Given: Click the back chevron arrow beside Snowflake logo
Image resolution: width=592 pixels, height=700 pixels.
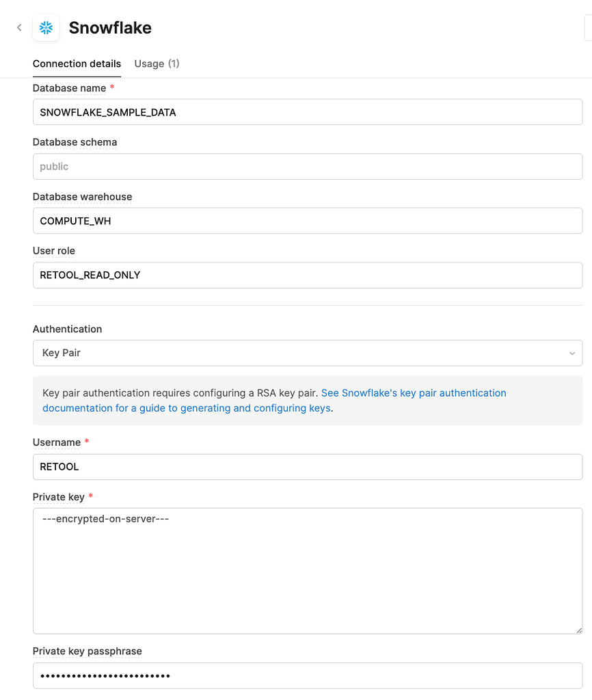Looking at the screenshot, I should point(19,28).
